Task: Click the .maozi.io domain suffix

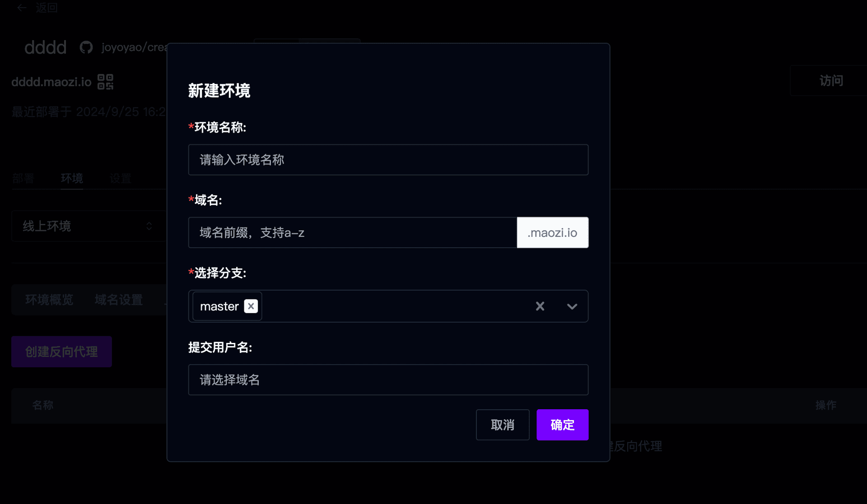Action: (552, 232)
